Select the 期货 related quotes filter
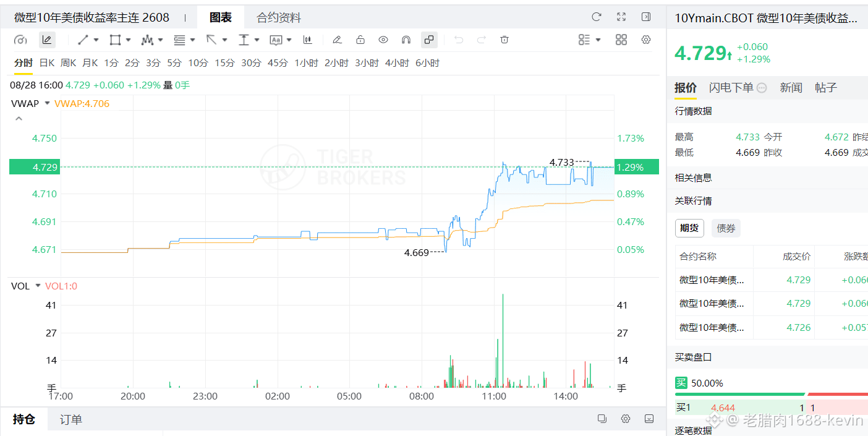Image resolution: width=868 pixels, height=436 pixels. pyautogui.click(x=689, y=228)
